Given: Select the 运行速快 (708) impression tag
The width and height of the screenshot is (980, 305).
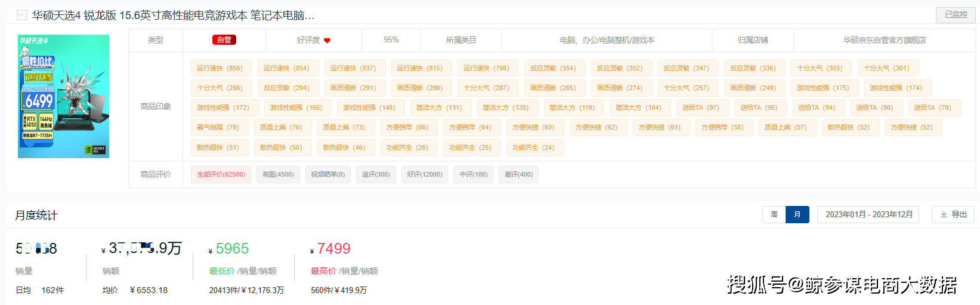Looking at the screenshot, I should 487,68.
